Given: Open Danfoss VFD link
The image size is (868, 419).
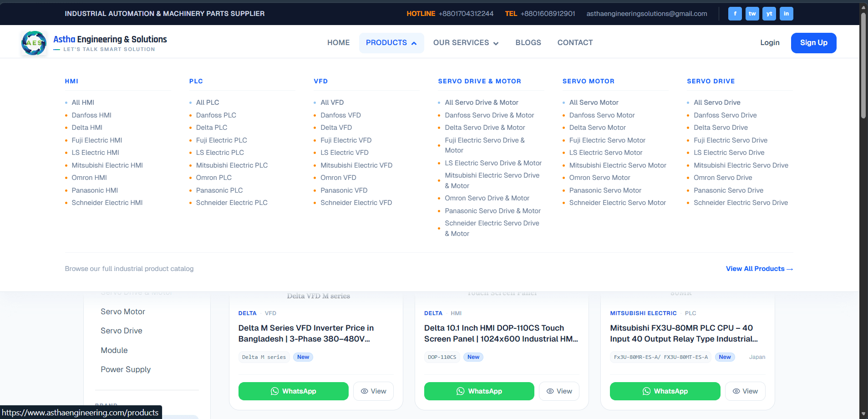Looking at the screenshot, I should (x=340, y=115).
